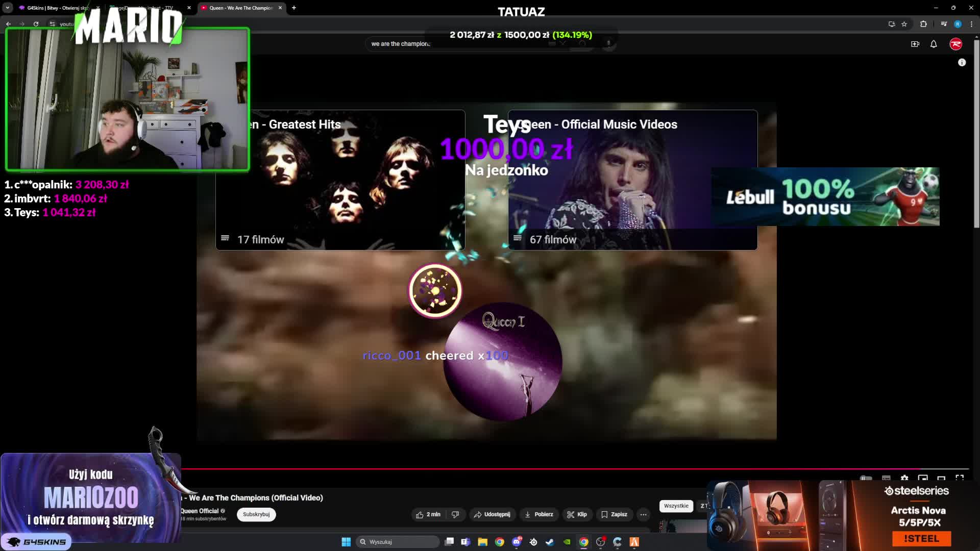Like the video (2 mln)
This screenshot has height=551, width=980.
(428, 514)
